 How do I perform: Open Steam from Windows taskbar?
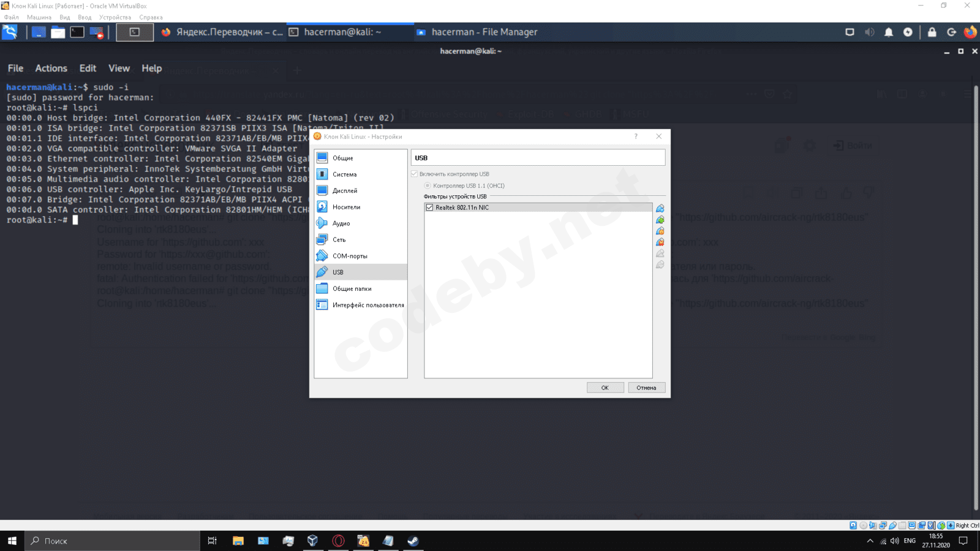coord(413,541)
